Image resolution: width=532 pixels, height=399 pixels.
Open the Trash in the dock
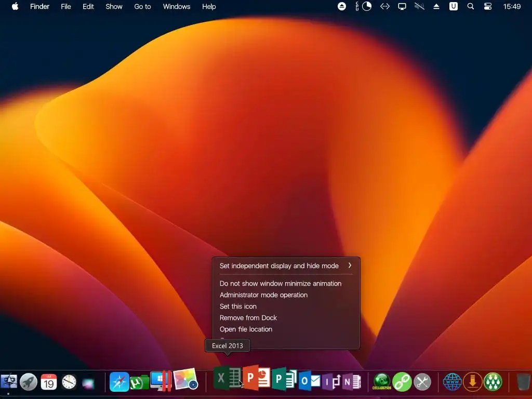524,382
